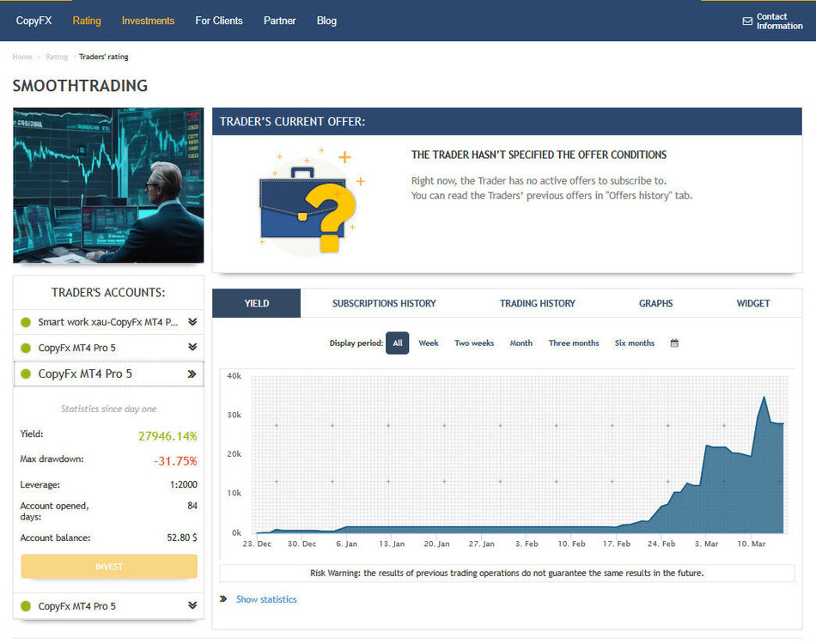The height and width of the screenshot is (644, 816).
Task: Click right-facing chevron on selected CopyFx MT4 Pro 5
Action: [192, 374]
